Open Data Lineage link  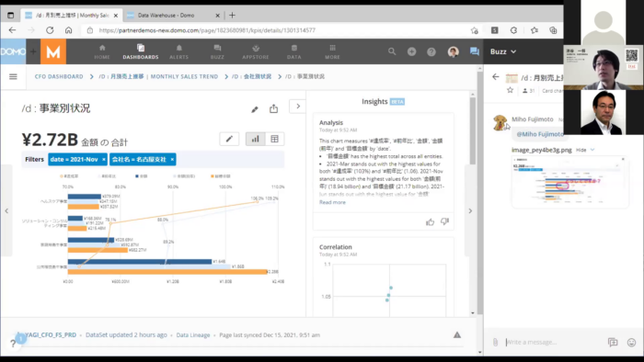coord(193,335)
